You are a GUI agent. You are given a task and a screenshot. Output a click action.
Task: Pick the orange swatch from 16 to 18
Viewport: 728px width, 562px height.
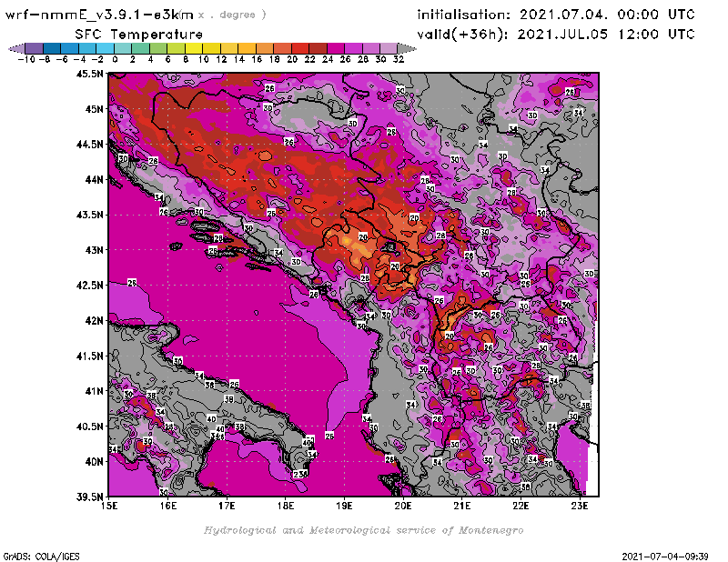264,48
